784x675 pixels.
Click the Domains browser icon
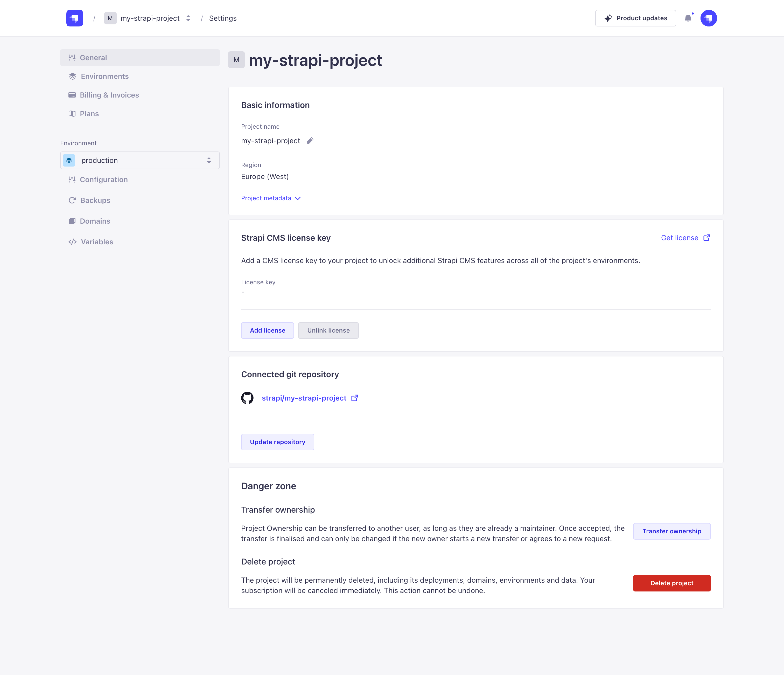[x=72, y=221]
